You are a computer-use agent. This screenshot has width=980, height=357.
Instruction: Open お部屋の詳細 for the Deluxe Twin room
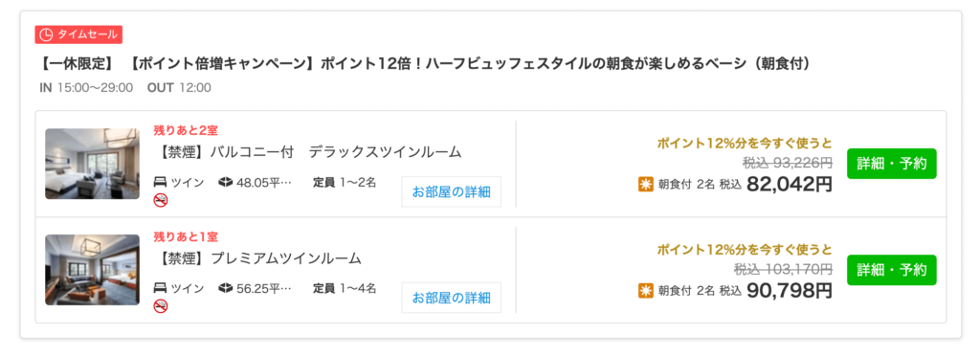(452, 192)
